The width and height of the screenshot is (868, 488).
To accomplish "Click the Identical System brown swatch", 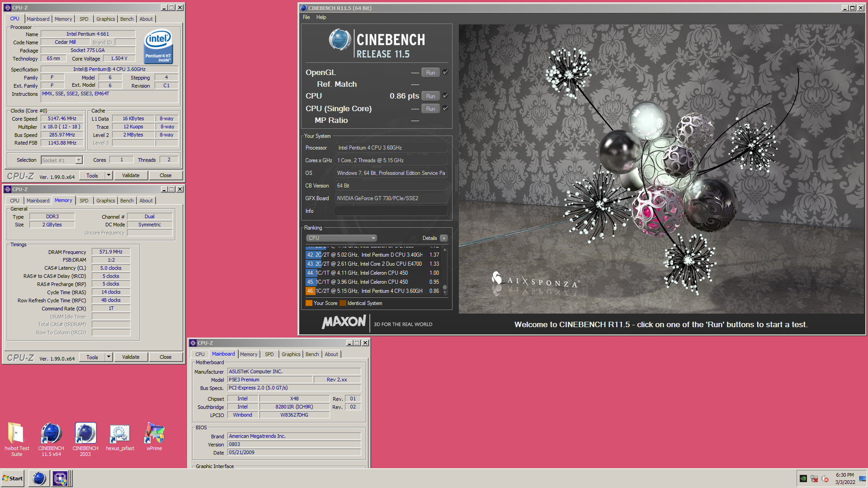I will [343, 303].
